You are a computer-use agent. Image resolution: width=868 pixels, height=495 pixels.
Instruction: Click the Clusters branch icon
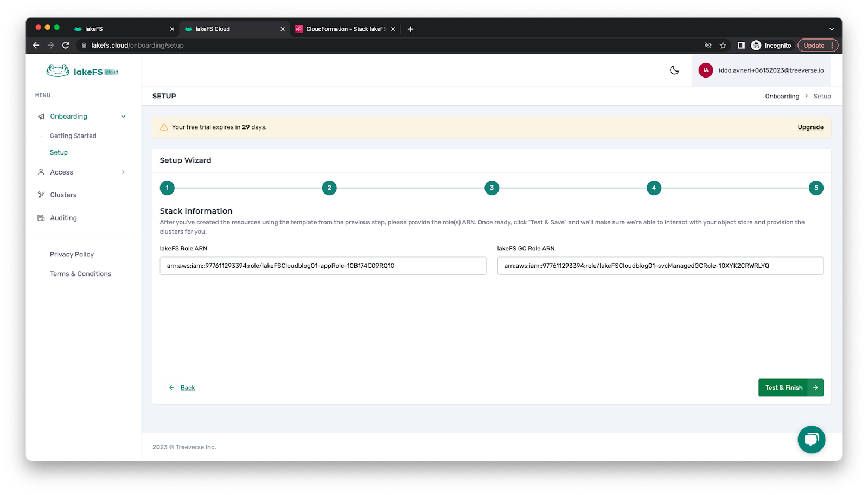(x=41, y=195)
